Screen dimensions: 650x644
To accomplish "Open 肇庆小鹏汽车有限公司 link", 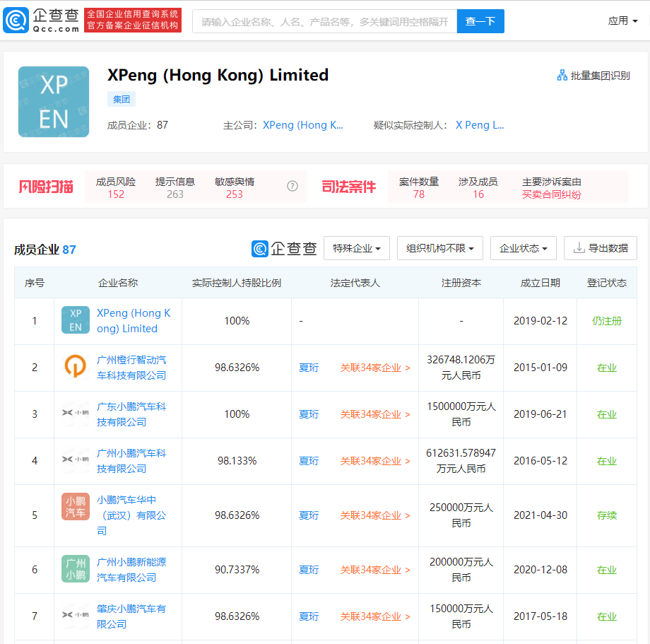I will 131,616.
